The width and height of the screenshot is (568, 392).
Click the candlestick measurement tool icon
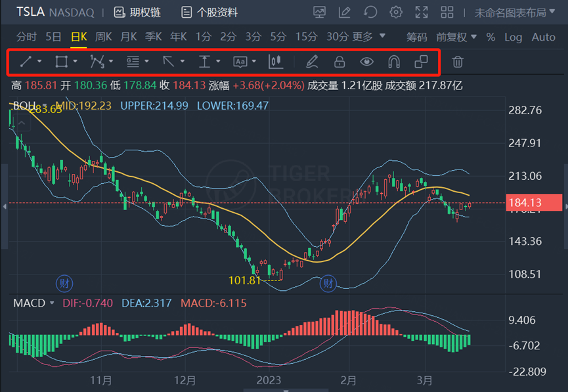pos(276,62)
